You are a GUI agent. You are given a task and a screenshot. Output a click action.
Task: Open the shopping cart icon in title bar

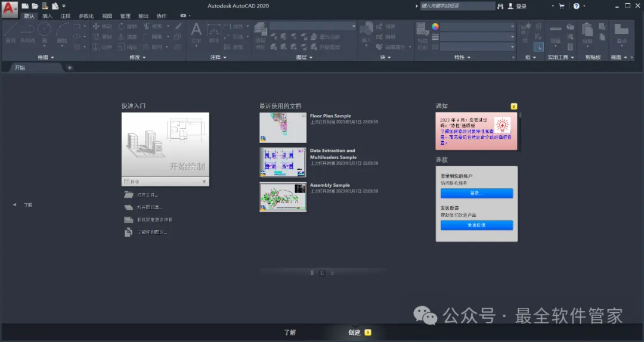(562, 6)
